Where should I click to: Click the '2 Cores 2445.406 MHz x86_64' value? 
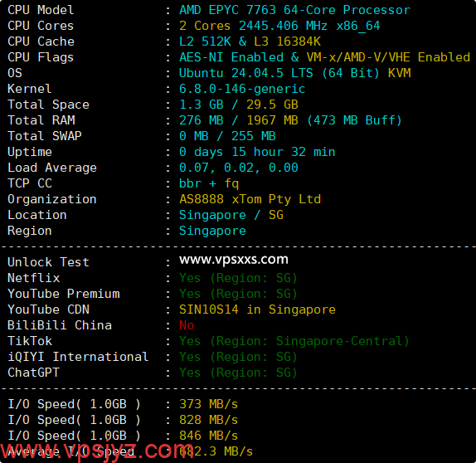click(x=279, y=26)
